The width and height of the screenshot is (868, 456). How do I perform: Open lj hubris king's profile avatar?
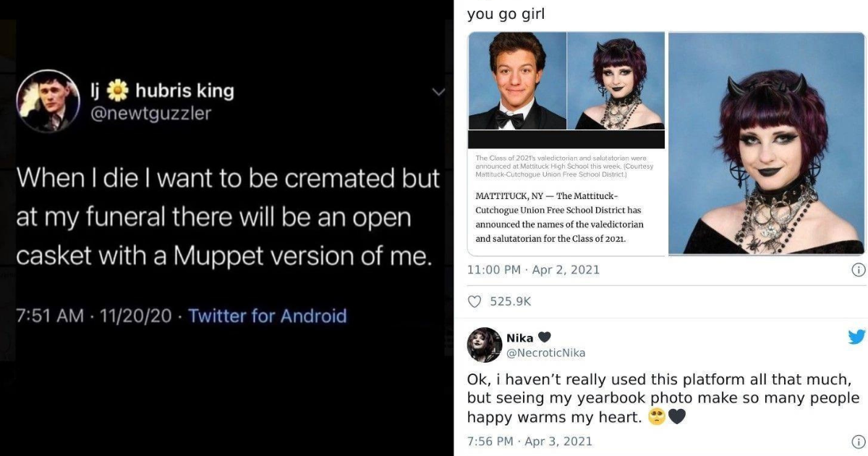tap(48, 102)
